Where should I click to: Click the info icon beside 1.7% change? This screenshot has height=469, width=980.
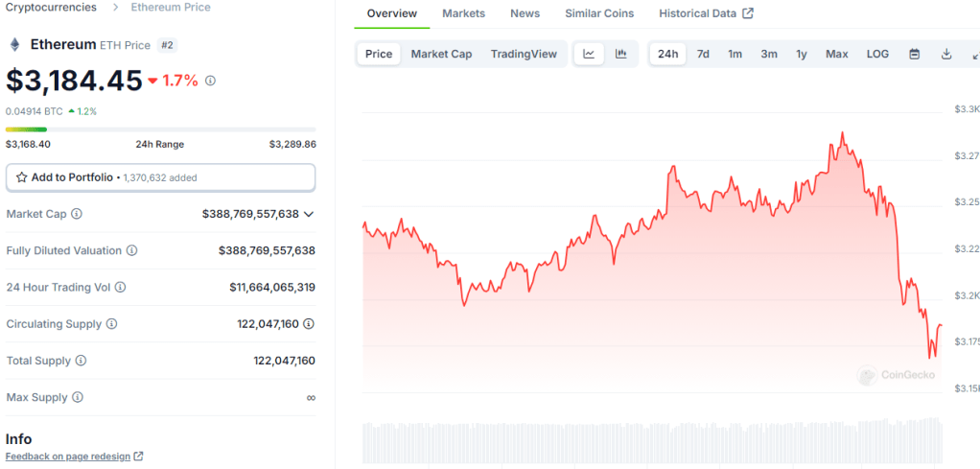click(x=211, y=81)
